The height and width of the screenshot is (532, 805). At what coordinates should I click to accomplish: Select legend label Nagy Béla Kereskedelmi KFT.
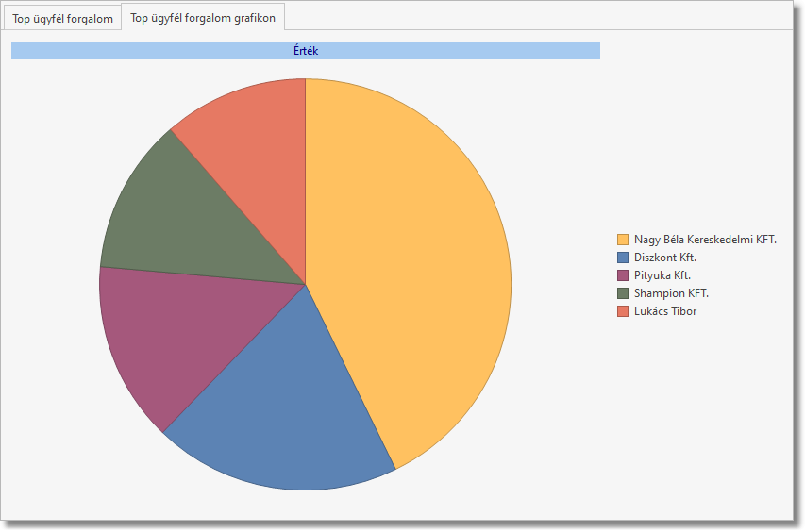(705, 240)
